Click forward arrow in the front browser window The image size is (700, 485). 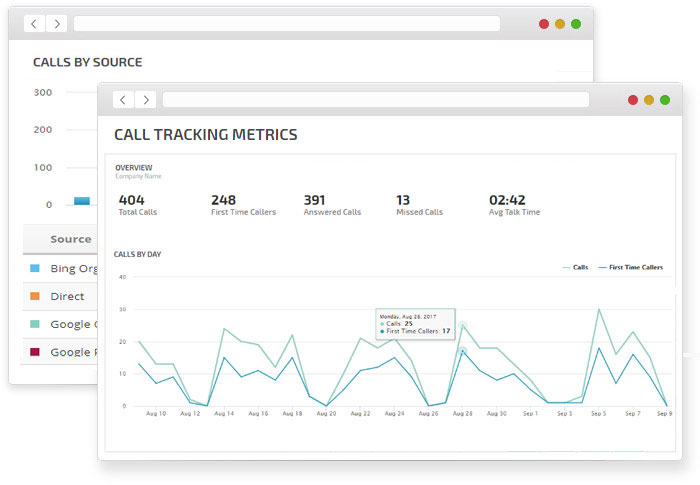[x=146, y=100]
